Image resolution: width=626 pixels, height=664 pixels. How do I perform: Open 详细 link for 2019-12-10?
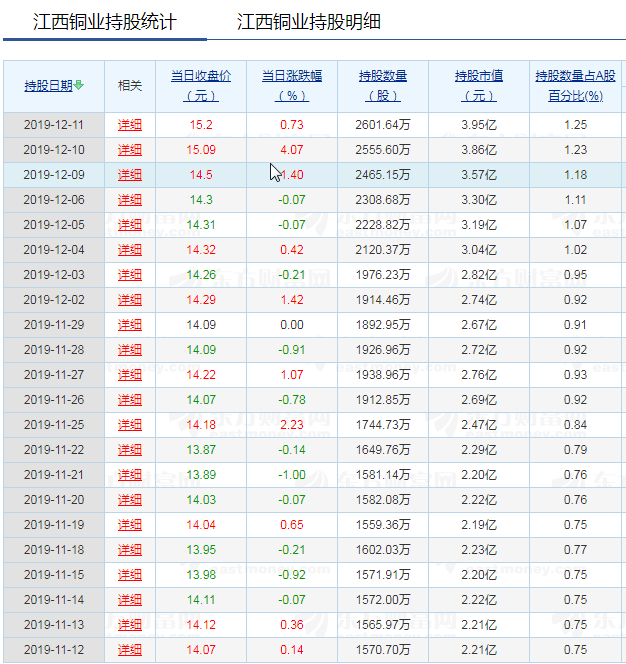(130, 150)
